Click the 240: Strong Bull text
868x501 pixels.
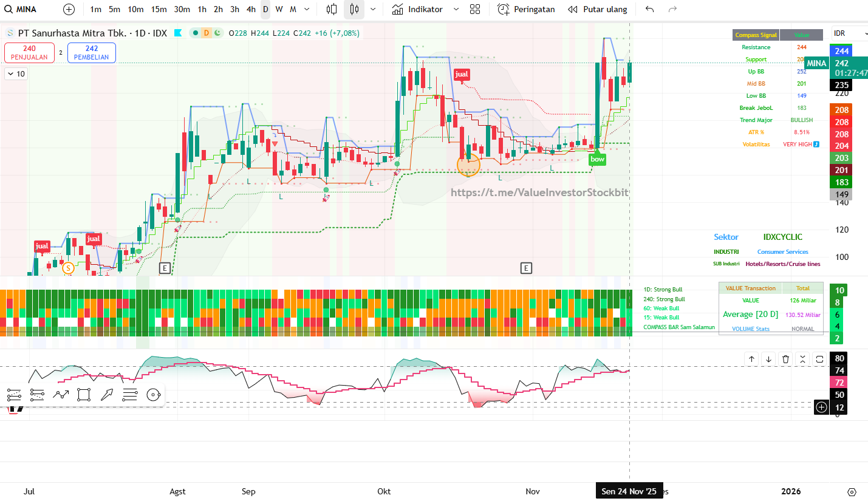664,299
